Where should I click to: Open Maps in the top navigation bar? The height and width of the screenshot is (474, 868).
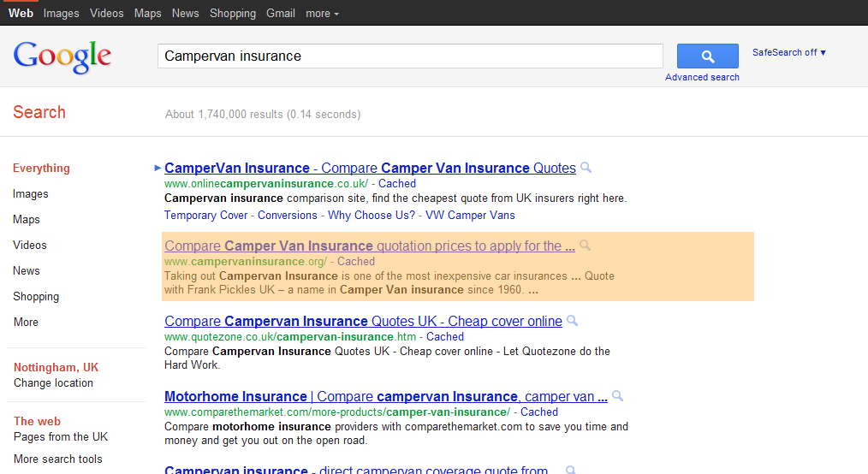148,14
